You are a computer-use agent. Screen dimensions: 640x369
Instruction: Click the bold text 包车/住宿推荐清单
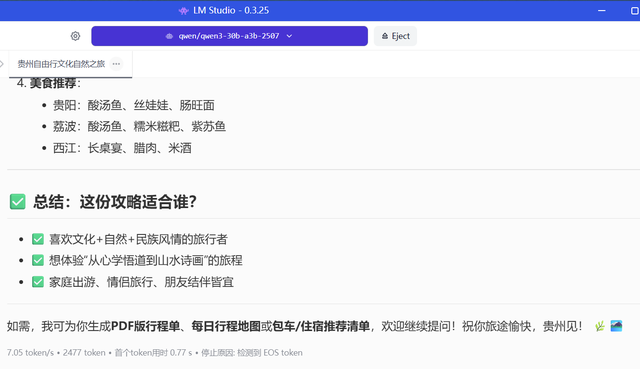(321, 326)
